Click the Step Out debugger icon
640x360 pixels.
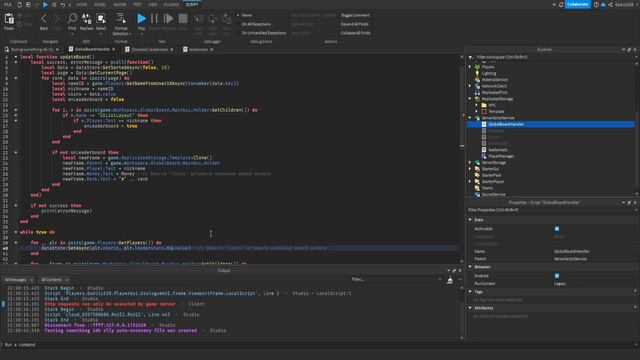click(x=227, y=19)
